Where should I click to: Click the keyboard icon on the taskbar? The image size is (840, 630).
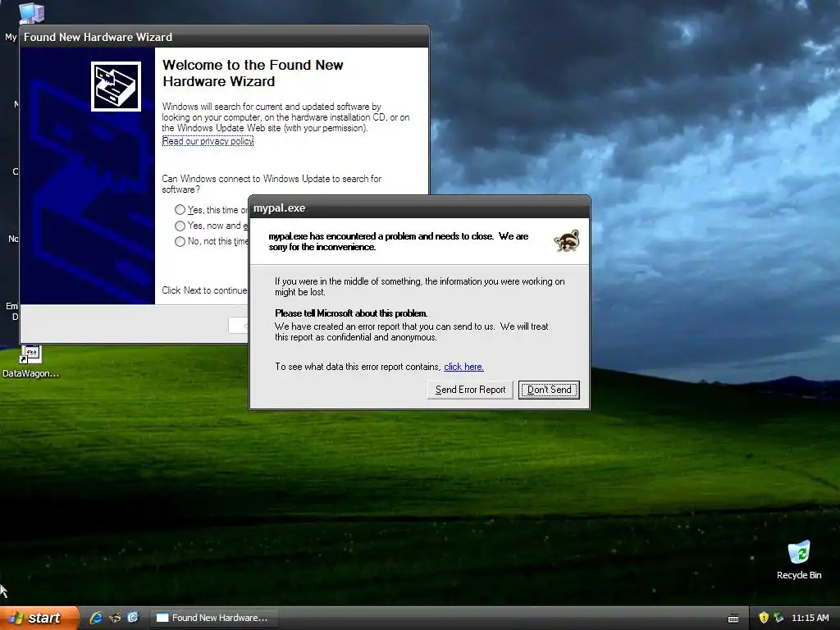733,619
